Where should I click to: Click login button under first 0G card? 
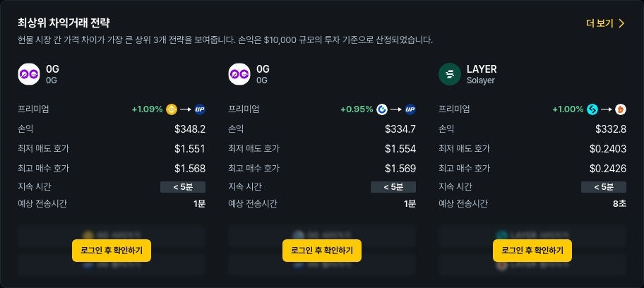click(112, 250)
